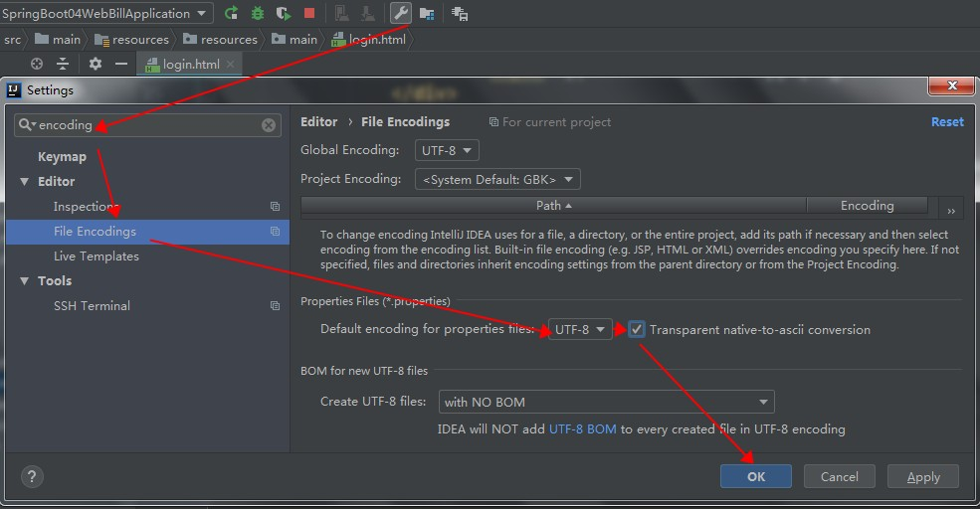The width and height of the screenshot is (980, 509).
Task: Click the grayed icon left of wrench
Action: (x=368, y=13)
